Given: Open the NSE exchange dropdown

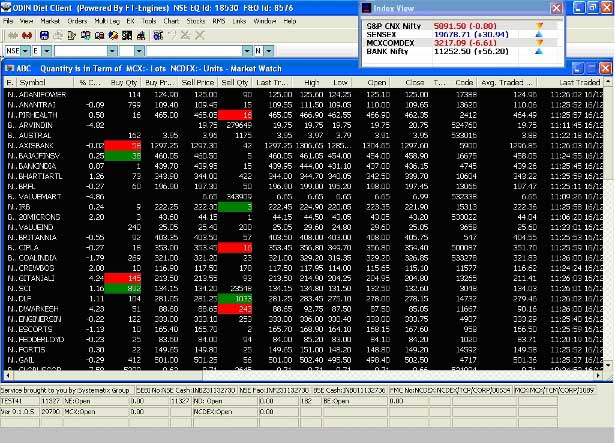Looking at the screenshot, I should click(x=25, y=51).
